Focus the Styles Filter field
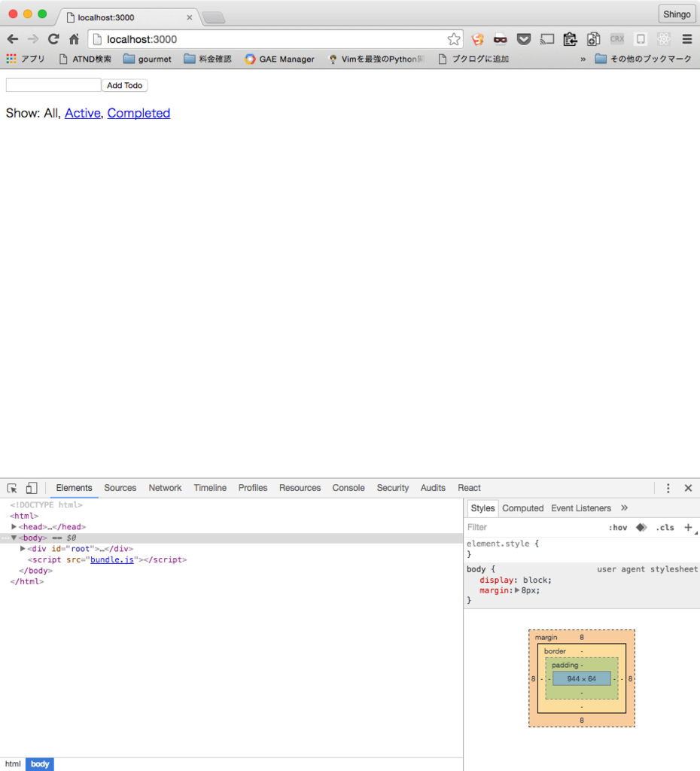 pos(534,528)
